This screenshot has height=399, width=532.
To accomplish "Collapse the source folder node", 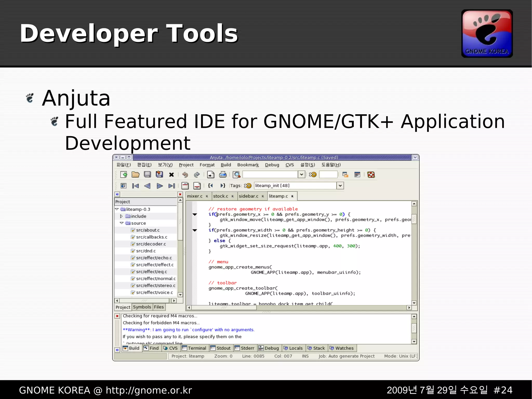I will [121, 223].
